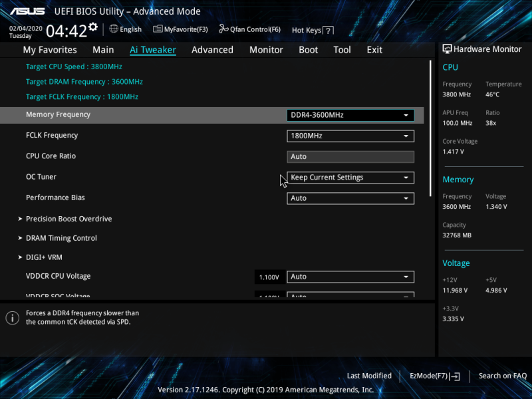Select the Performance Bias label
The height and width of the screenshot is (399, 532).
coord(55,198)
